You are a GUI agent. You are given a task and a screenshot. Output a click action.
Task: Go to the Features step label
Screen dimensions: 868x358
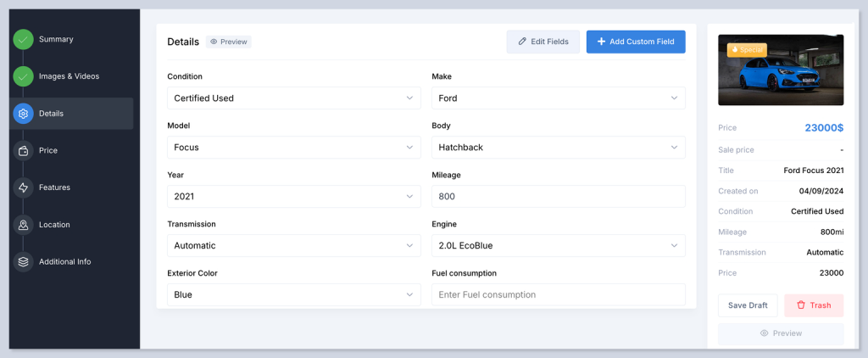(x=54, y=187)
